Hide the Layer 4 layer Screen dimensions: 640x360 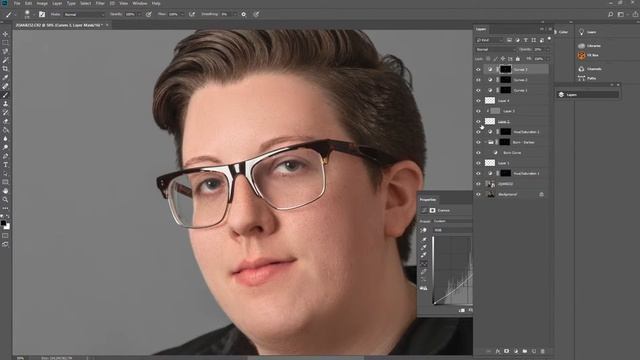click(478, 101)
